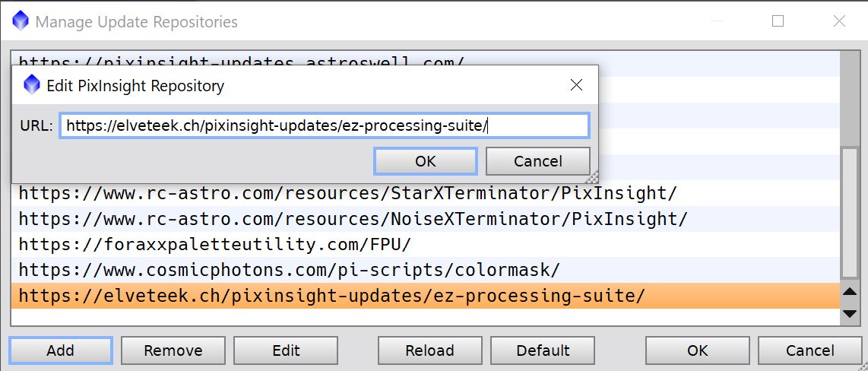Click the repository list vertical scrollbar
Image resolution: width=868 pixels, height=371 pixels.
[850, 213]
